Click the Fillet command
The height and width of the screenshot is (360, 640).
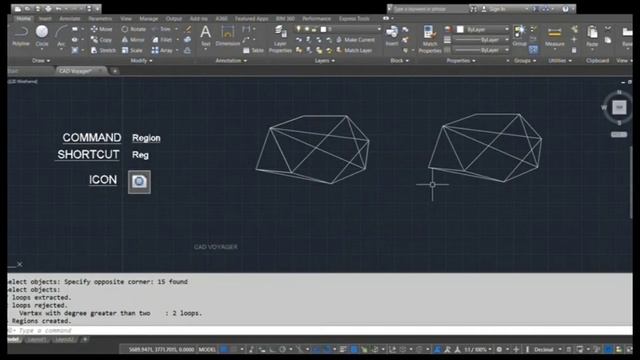click(x=162, y=40)
